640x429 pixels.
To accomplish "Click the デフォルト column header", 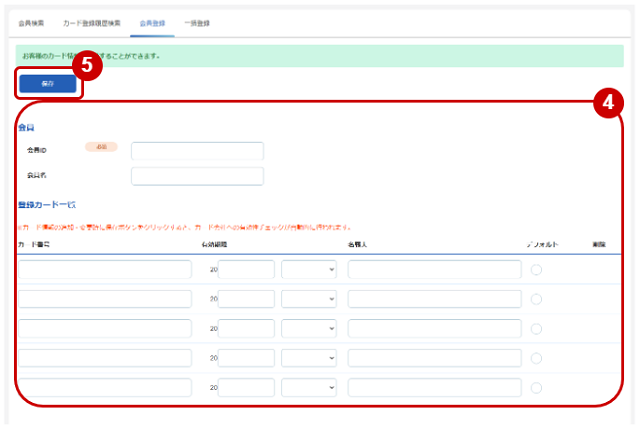I will (x=542, y=245).
